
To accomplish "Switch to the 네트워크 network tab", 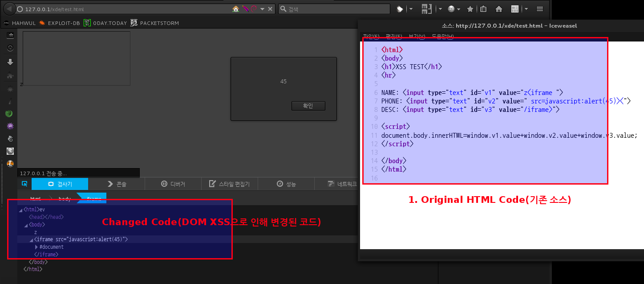I will (x=337, y=184).
